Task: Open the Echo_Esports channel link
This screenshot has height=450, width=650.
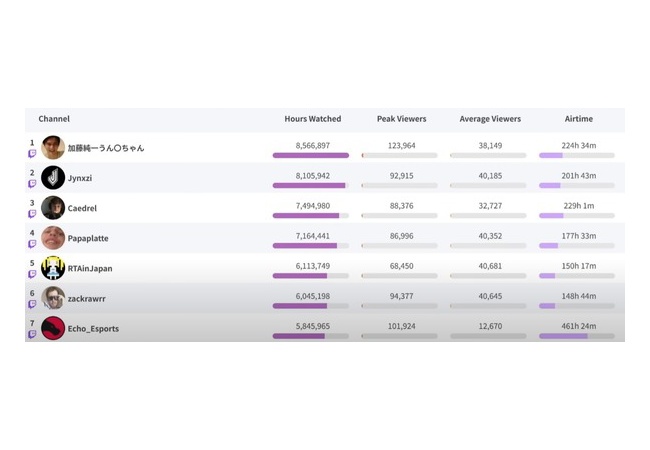Action: pos(93,329)
